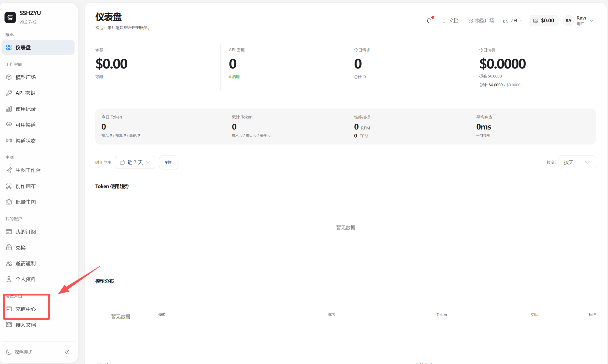Image resolution: width=608 pixels, height=364 pixels.
Task: Open 模型广场 in the top header
Action: click(x=481, y=20)
